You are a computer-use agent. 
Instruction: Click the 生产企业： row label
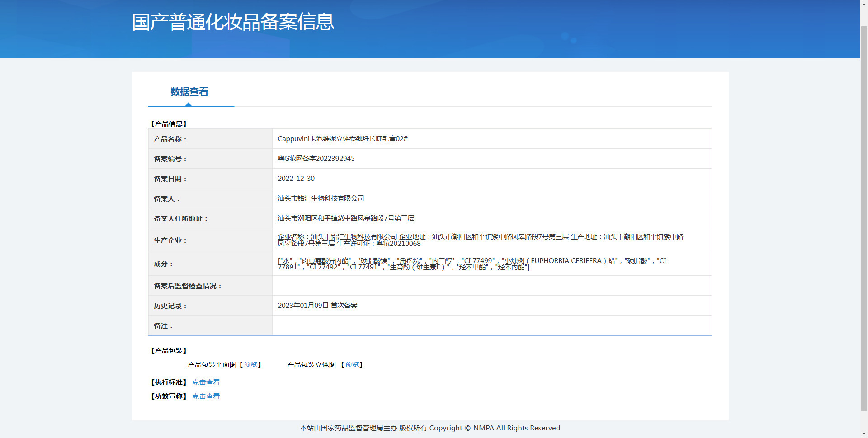pos(170,240)
